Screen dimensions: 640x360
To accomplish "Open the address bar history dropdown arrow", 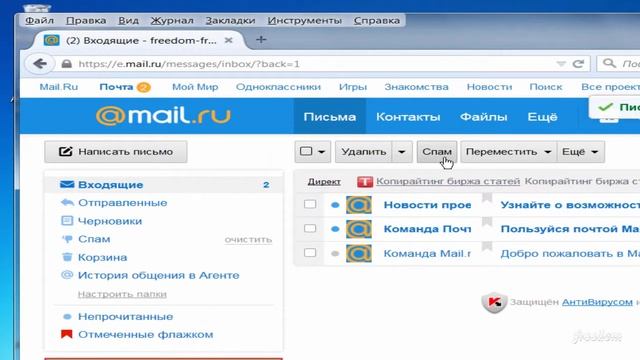I will tap(561, 64).
